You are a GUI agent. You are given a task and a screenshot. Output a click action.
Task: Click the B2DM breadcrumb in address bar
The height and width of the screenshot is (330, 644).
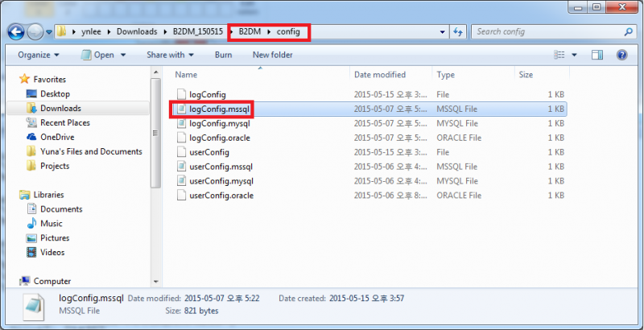coord(250,32)
